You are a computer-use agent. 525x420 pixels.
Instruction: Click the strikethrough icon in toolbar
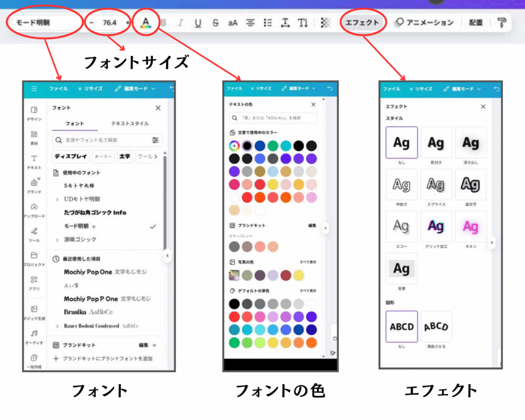point(215,23)
